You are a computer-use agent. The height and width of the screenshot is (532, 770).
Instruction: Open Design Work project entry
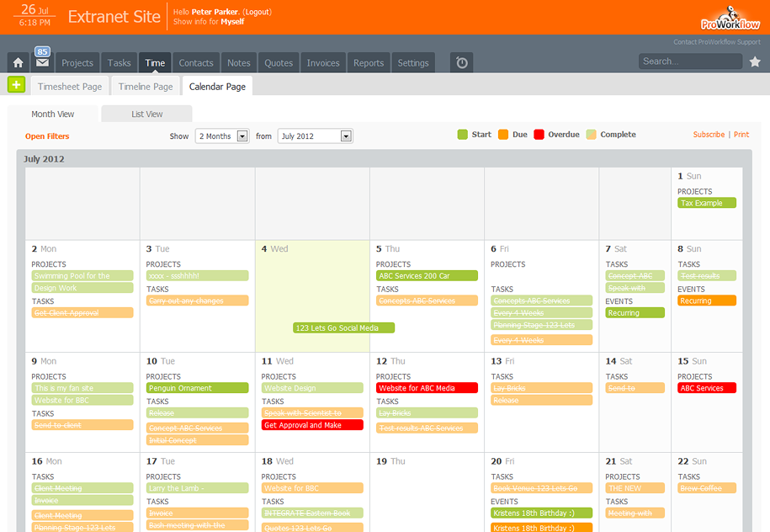click(82, 288)
